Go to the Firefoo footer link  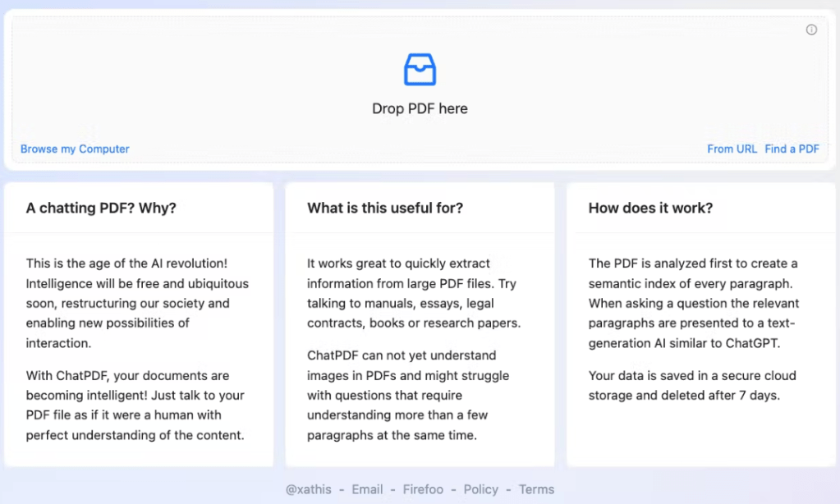point(423,489)
